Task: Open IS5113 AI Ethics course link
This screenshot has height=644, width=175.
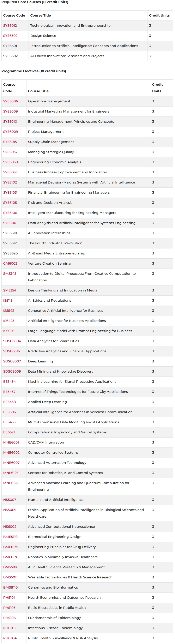Action: click(8, 301)
